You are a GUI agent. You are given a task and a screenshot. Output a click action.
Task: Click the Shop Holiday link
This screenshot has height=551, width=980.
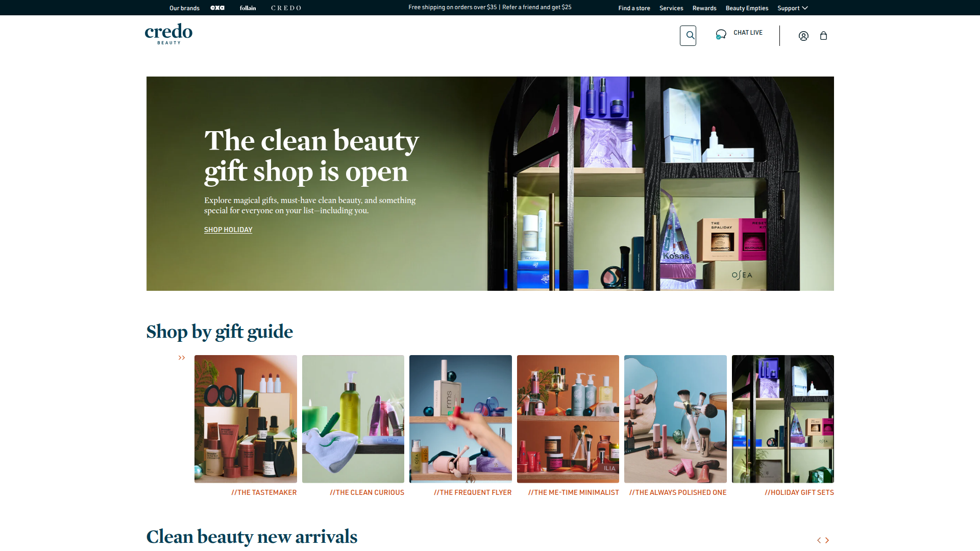point(228,230)
